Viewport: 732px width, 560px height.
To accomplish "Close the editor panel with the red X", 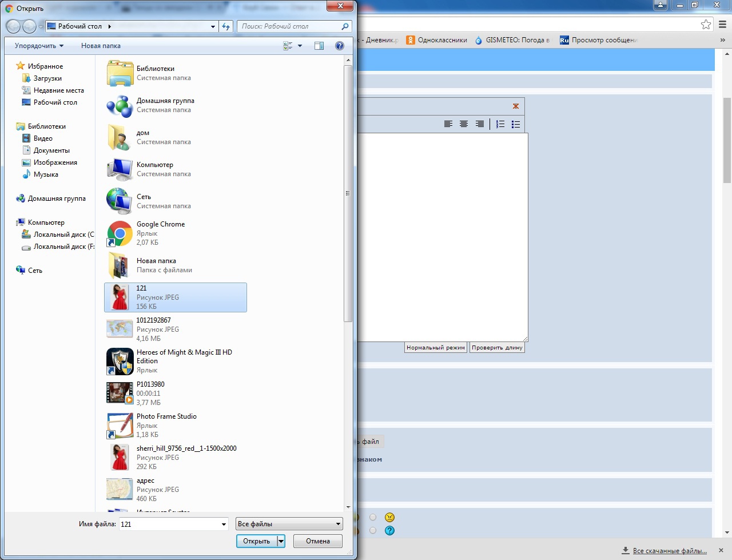I will tap(516, 106).
